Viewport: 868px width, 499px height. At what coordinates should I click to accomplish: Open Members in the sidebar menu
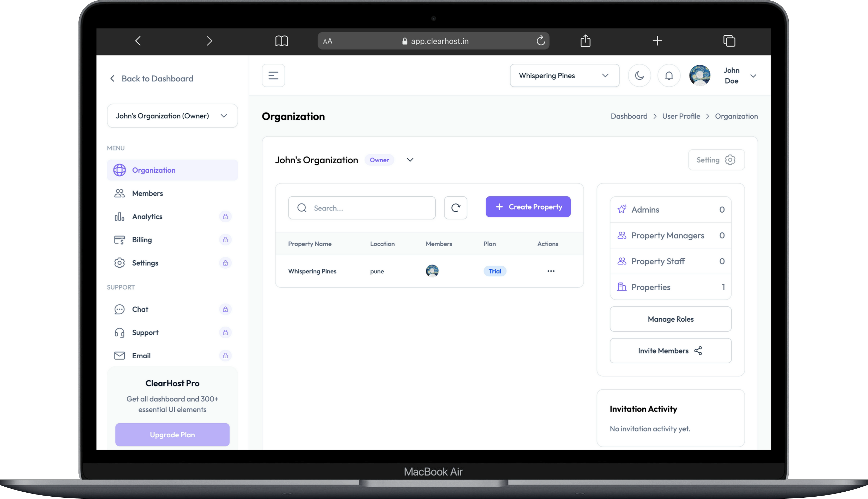[x=172, y=193]
